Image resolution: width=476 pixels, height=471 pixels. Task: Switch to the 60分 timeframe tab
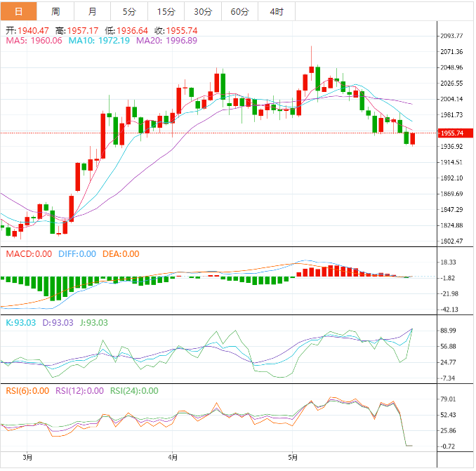coord(240,12)
